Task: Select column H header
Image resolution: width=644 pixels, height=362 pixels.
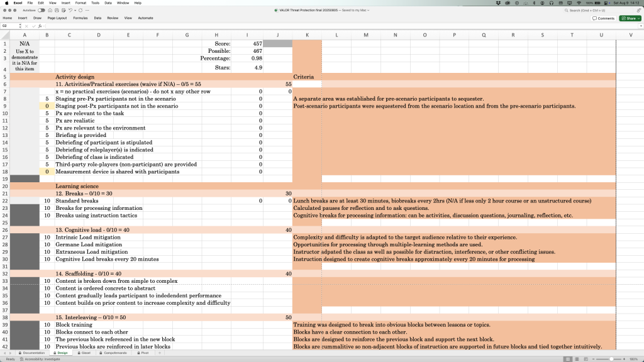Action: click(216, 35)
